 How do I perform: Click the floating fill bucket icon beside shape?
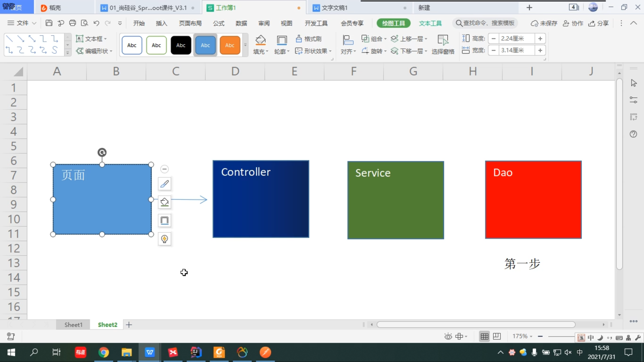(165, 202)
